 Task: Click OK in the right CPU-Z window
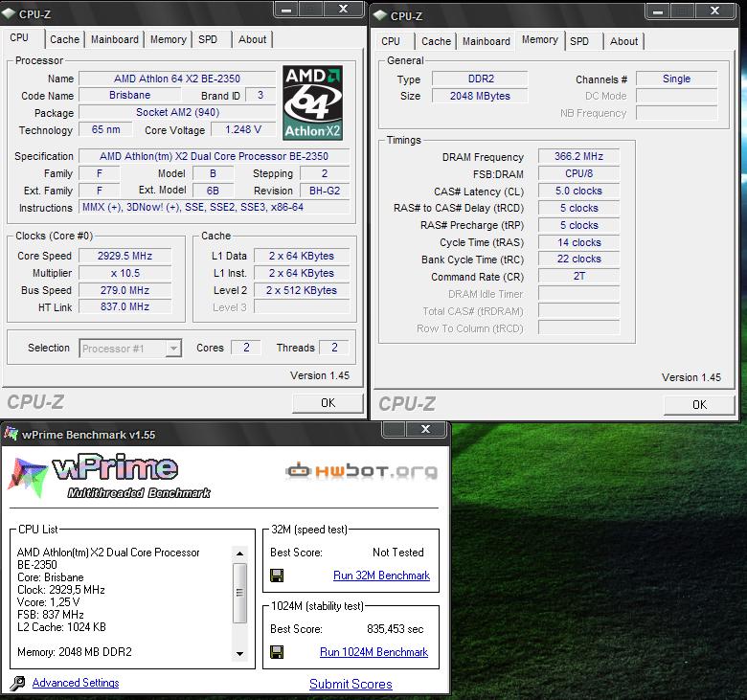(699, 405)
